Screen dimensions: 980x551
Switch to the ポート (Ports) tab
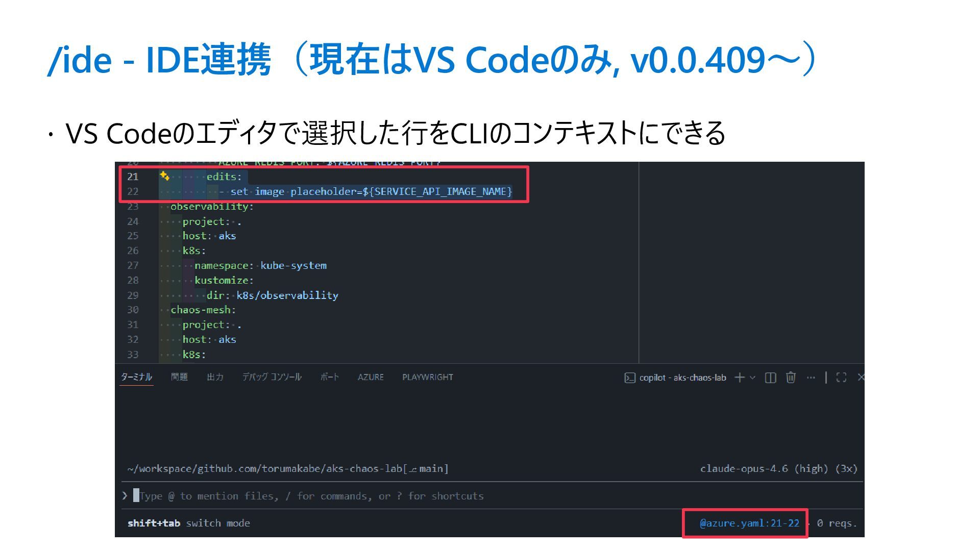329,377
